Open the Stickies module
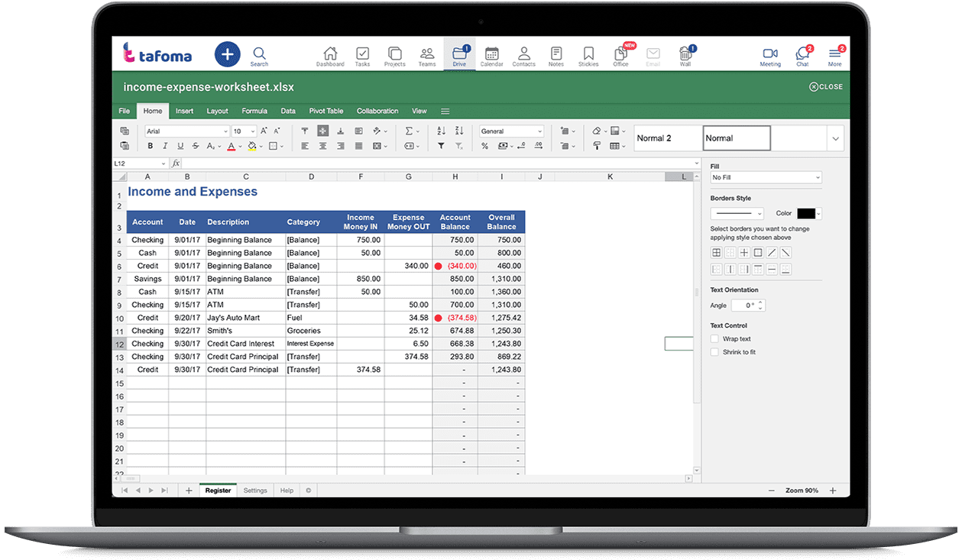The height and width of the screenshot is (560, 962). pos(588,56)
